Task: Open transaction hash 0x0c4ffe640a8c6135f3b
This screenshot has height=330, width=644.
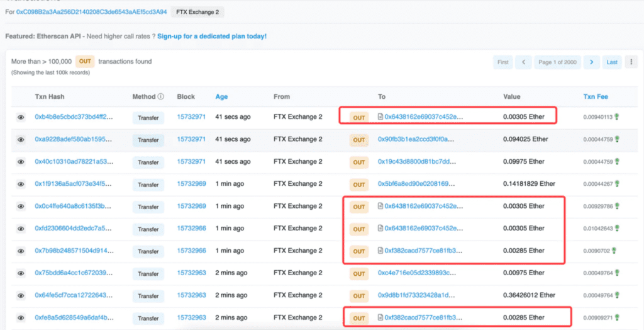Action: (x=74, y=206)
